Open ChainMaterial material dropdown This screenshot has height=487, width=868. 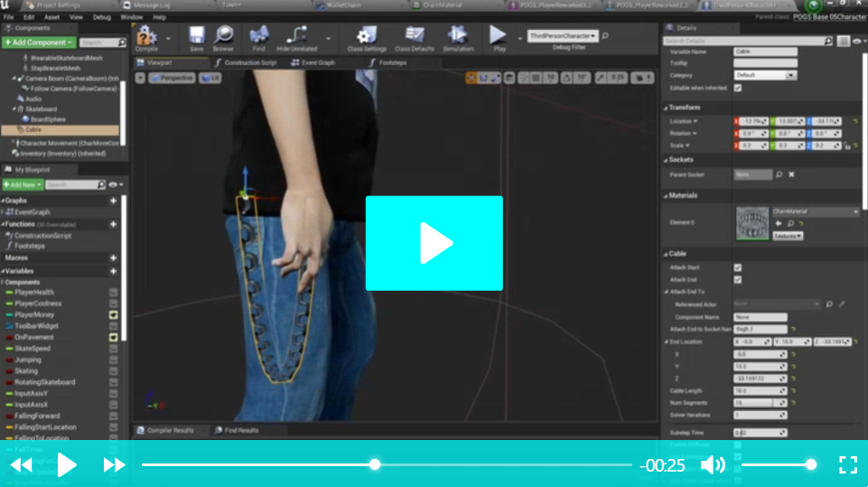pyautogui.click(x=815, y=211)
